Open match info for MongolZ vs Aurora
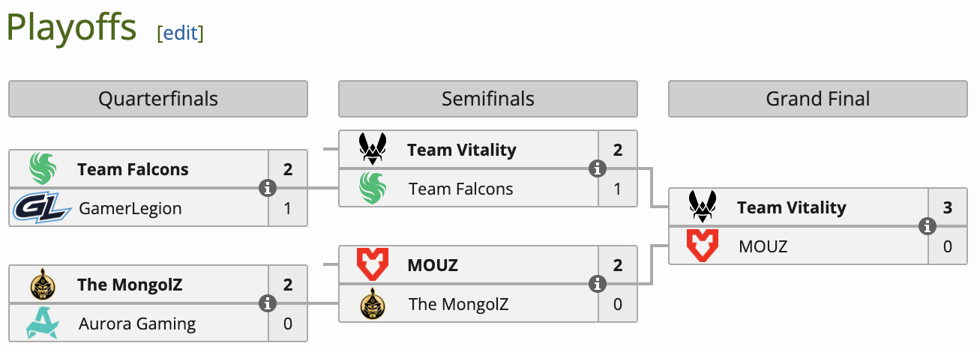This screenshot has height=352, width=980. click(x=267, y=303)
